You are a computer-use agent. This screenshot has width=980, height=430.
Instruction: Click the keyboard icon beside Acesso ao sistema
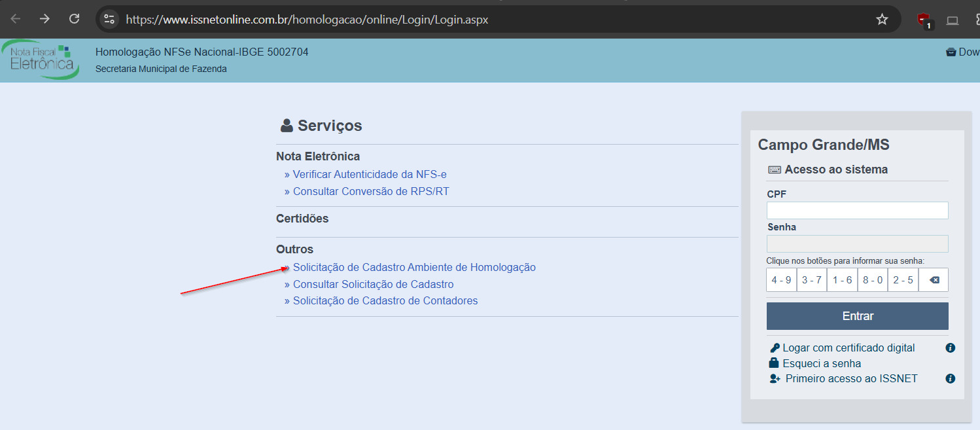[775, 170]
